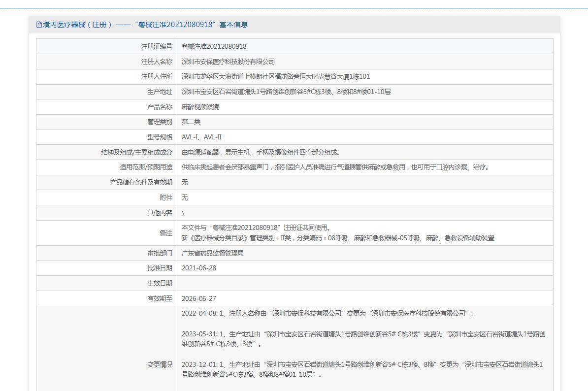This screenshot has height=391, width=588.
Task: Select production address in 生产地址 row
Action: tap(286, 92)
